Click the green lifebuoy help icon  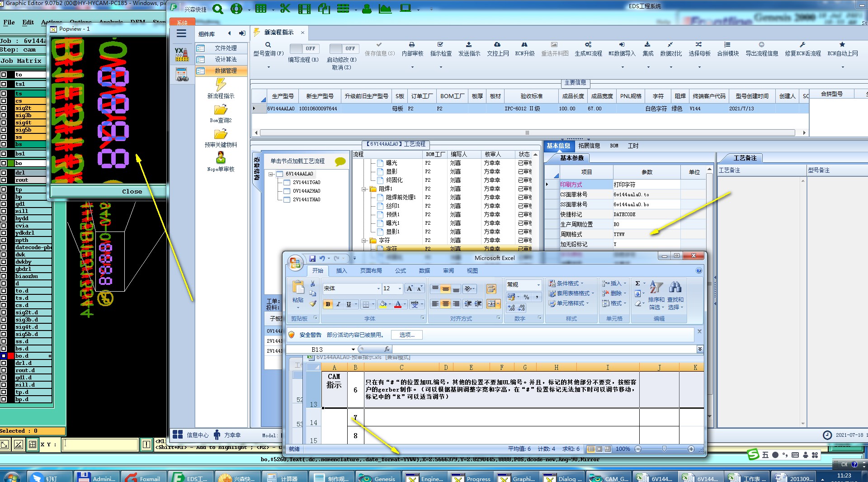[x=236, y=9]
